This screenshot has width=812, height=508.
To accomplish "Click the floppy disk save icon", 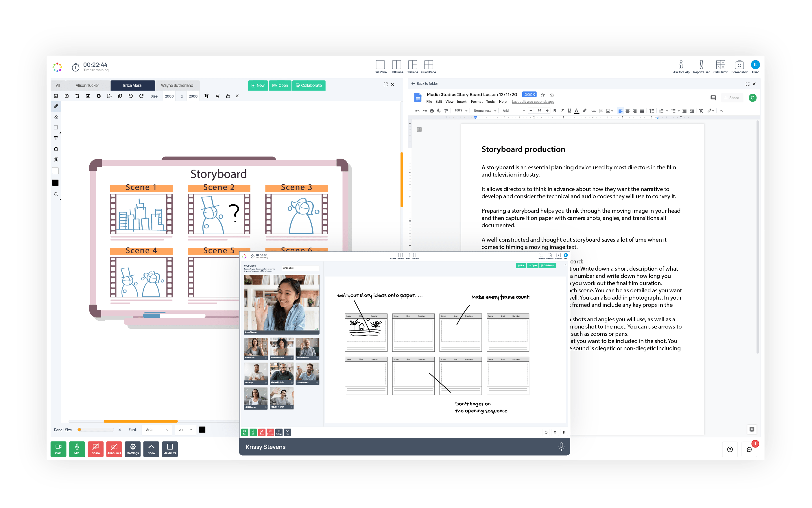I will pyautogui.click(x=67, y=96).
